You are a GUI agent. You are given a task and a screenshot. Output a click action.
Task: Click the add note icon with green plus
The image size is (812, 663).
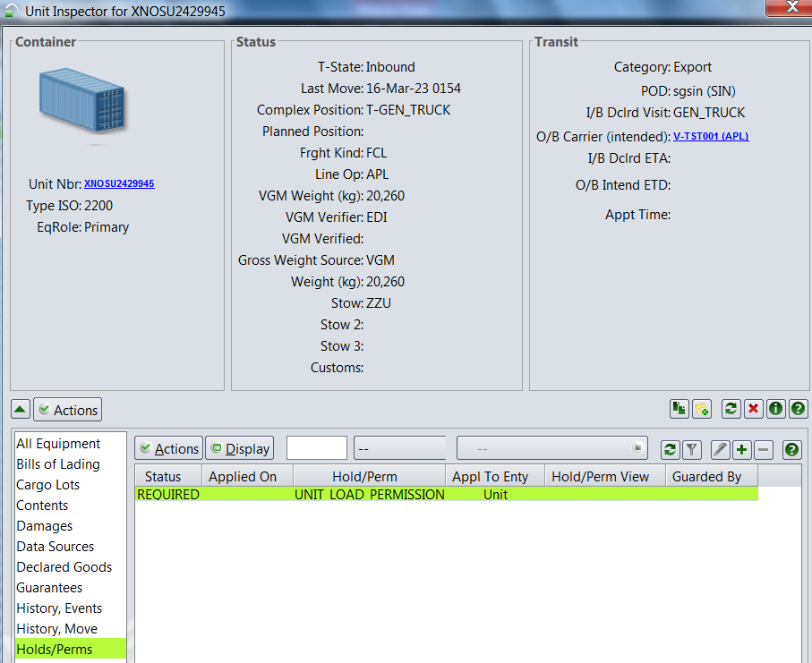702,409
